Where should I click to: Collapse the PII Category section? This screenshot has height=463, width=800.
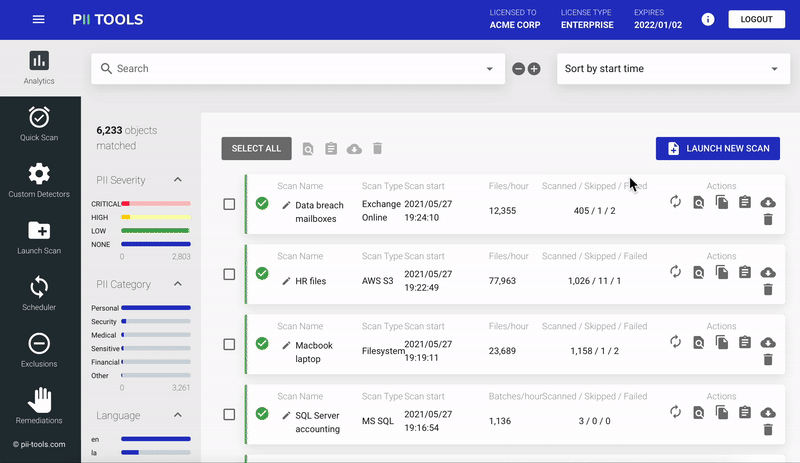pyautogui.click(x=178, y=284)
